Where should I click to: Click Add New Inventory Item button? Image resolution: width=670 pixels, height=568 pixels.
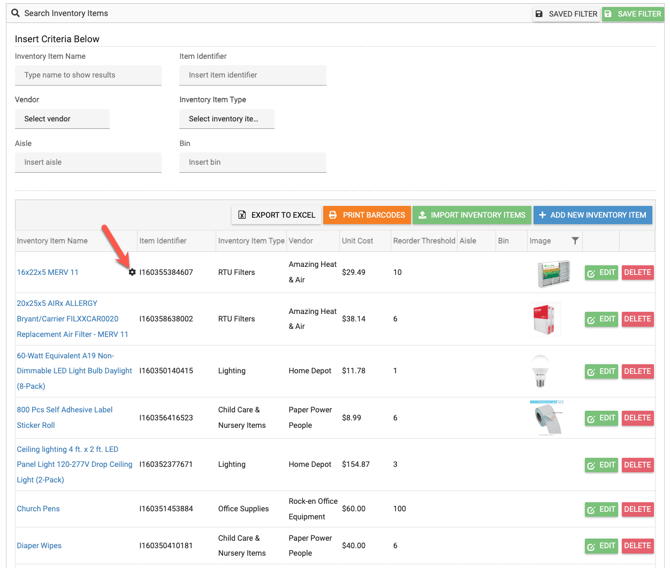pos(592,215)
